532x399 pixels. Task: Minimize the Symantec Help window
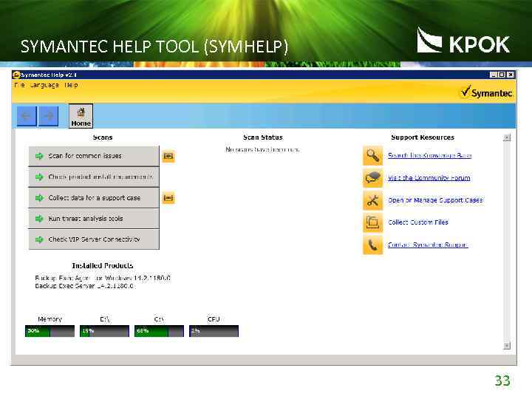[494, 75]
